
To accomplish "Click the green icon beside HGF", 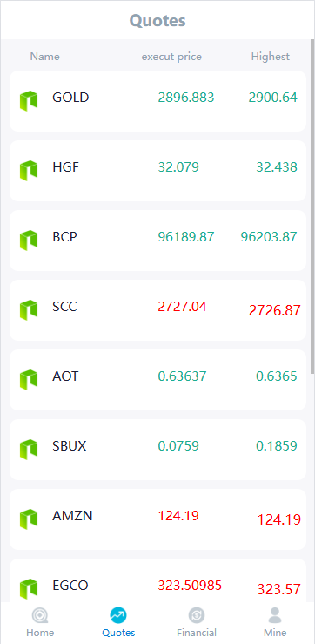I will [x=29, y=171].
